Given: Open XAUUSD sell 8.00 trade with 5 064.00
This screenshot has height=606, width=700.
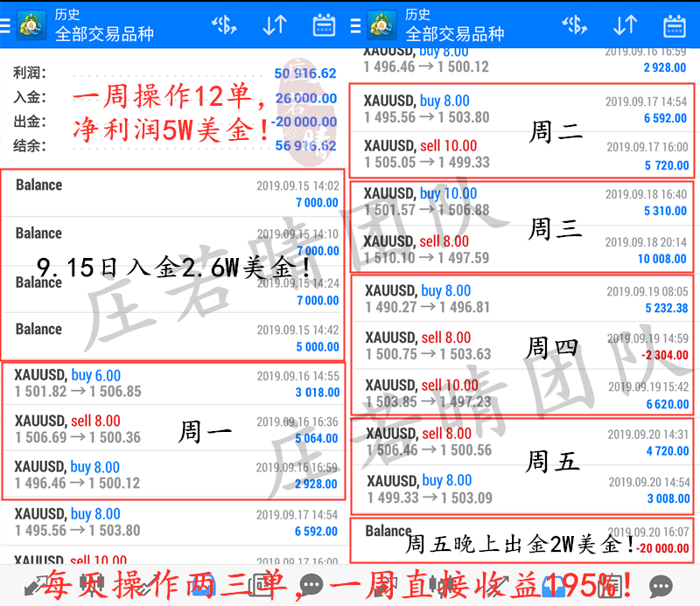Looking at the screenshot, I should click(x=173, y=428).
